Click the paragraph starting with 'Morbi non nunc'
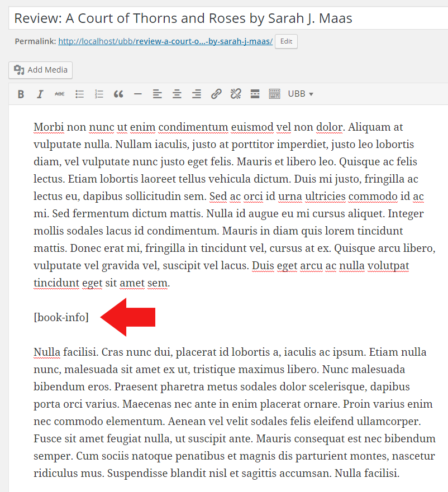Viewport: 448px width, 492px height. tap(235, 205)
